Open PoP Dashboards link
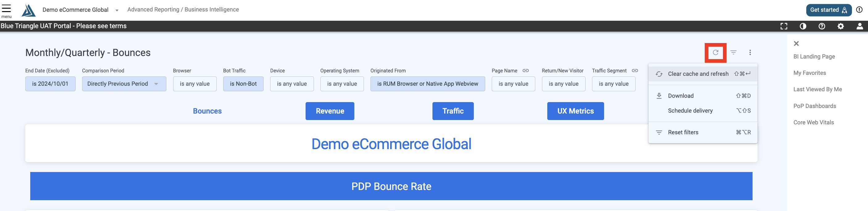The height and width of the screenshot is (211, 868). click(814, 106)
